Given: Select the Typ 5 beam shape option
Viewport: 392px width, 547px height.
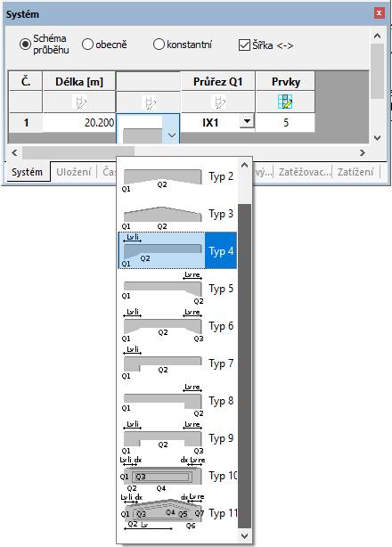Looking at the screenshot, I should pyautogui.click(x=178, y=289).
